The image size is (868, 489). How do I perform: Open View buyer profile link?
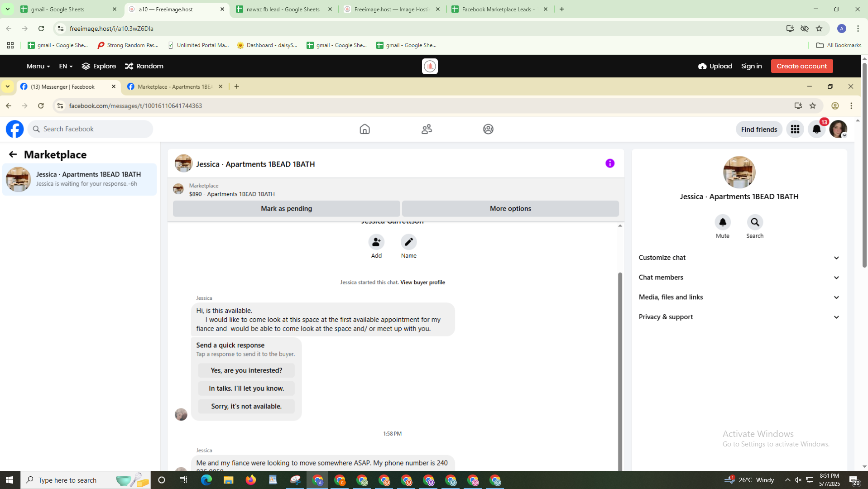point(422,282)
